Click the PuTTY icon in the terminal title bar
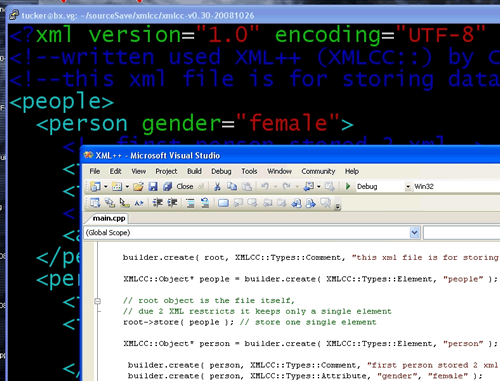The image size is (500, 381). (x=14, y=15)
